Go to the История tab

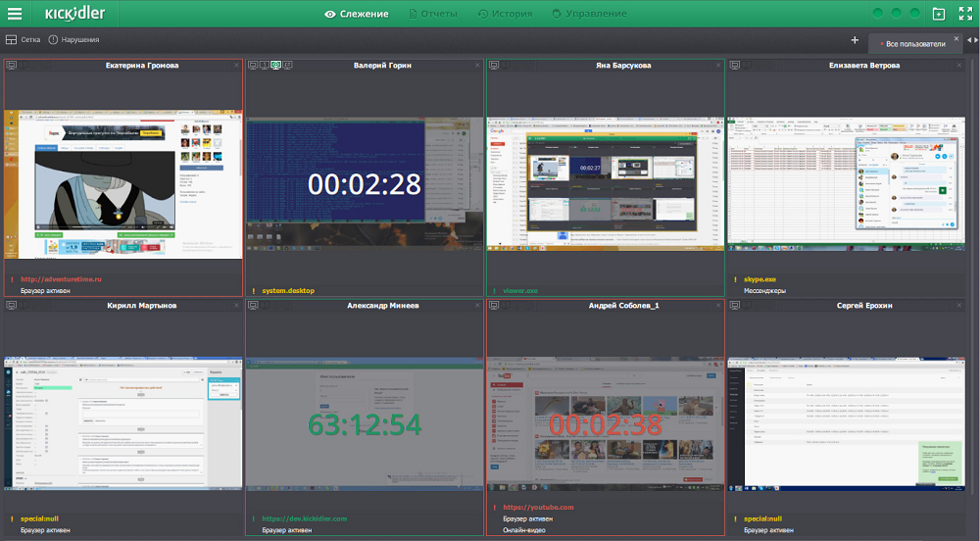506,14
